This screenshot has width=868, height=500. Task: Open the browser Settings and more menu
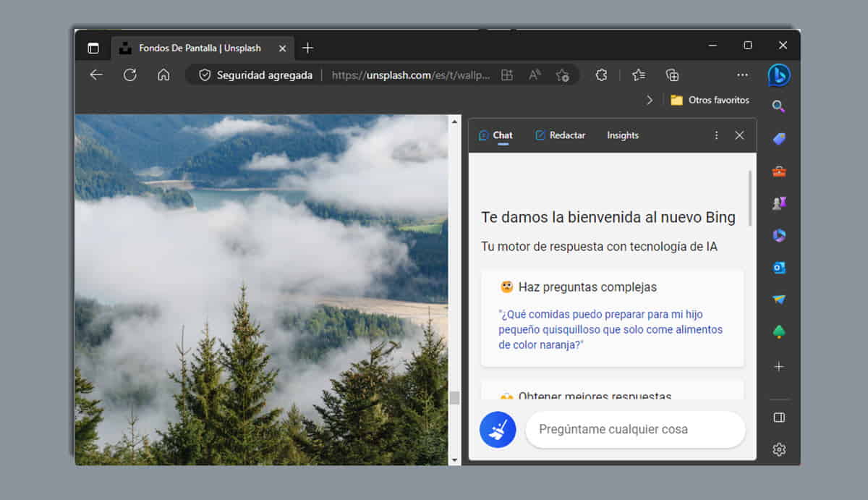point(742,75)
